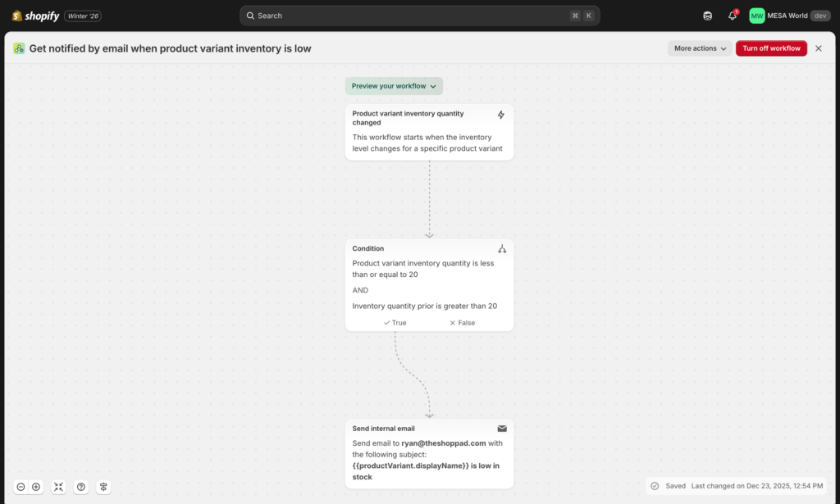Click the Saved status indicator at bottom right
The width and height of the screenshot is (840, 504).
coord(669,485)
